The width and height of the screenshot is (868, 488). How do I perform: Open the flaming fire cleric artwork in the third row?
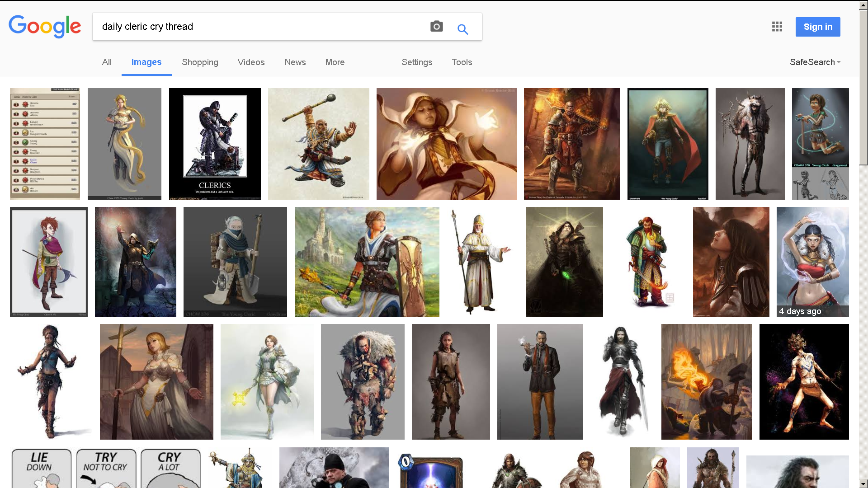coord(706,381)
